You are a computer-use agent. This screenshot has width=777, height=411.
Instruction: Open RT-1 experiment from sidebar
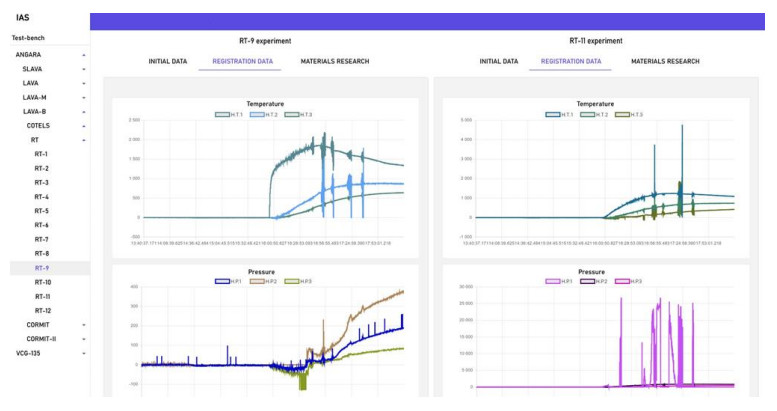coord(41,154)
